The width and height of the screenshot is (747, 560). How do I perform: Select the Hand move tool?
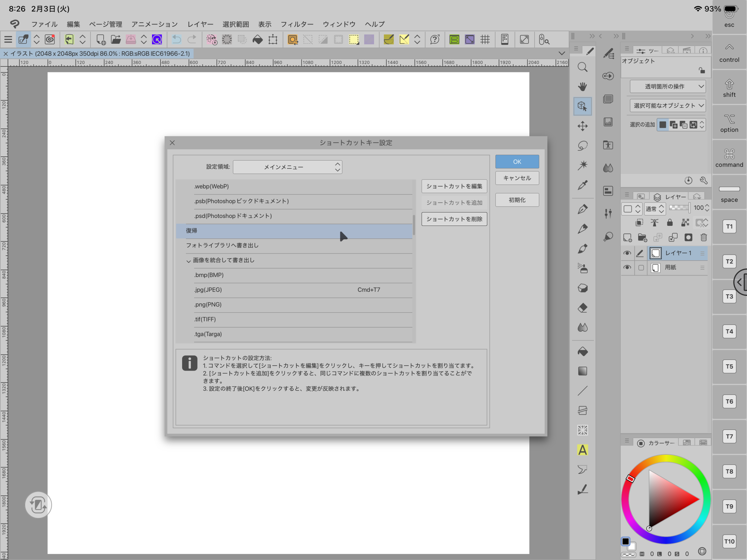click(582, 87)
